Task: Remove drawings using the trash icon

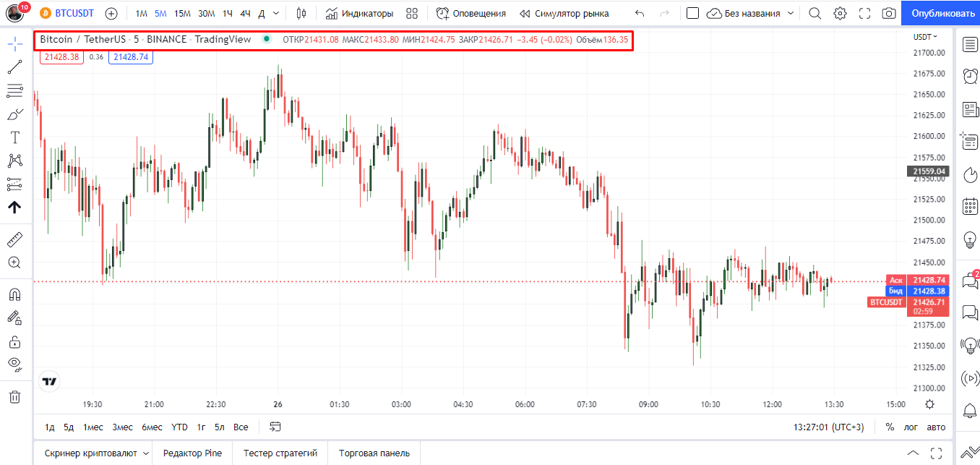Action: [14, 397]
